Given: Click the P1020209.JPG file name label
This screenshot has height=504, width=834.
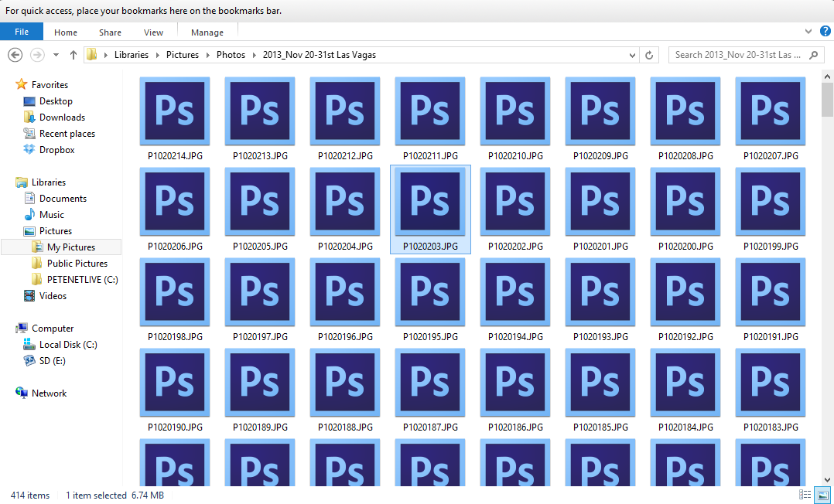Looking at the screenshot, I should pos(600,156).
